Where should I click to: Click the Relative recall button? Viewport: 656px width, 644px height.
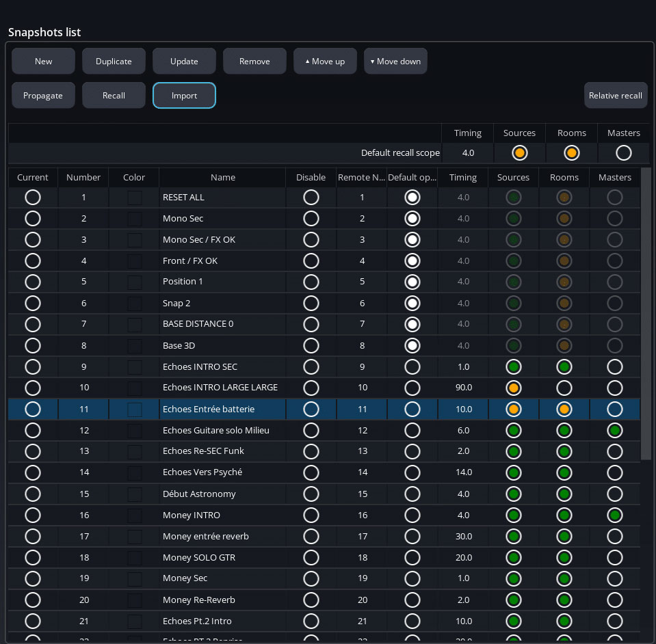click(615, 96)
